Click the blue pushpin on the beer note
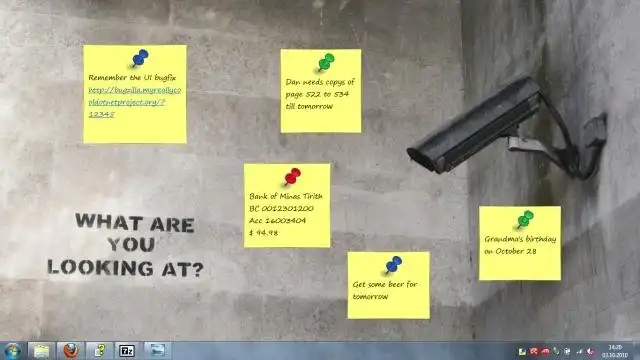 pyautogui.click(x=393, y=265)
